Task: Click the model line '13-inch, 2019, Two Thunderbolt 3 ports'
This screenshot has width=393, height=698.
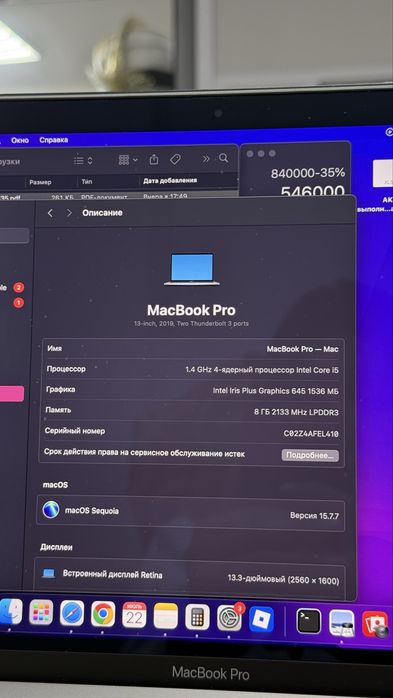Action: pos(191,324)
